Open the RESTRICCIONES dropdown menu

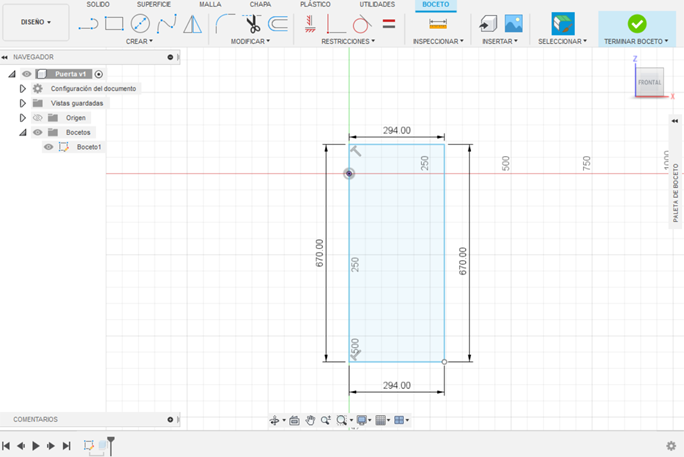point(348,41)
